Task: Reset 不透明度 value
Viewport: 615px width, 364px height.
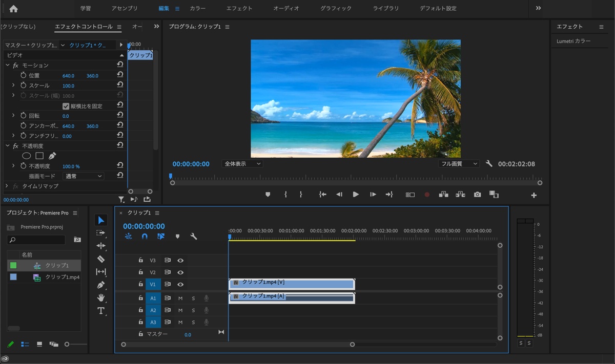Action: [120, 165]
